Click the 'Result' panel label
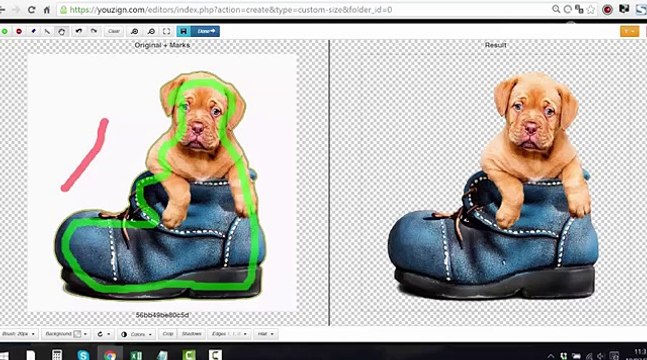 [x=495, y=45]
